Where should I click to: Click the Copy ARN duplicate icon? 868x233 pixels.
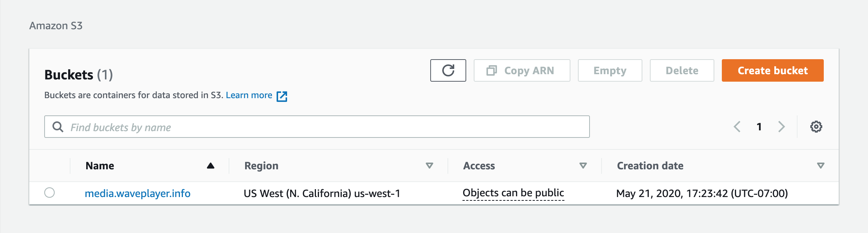[491, 70]
